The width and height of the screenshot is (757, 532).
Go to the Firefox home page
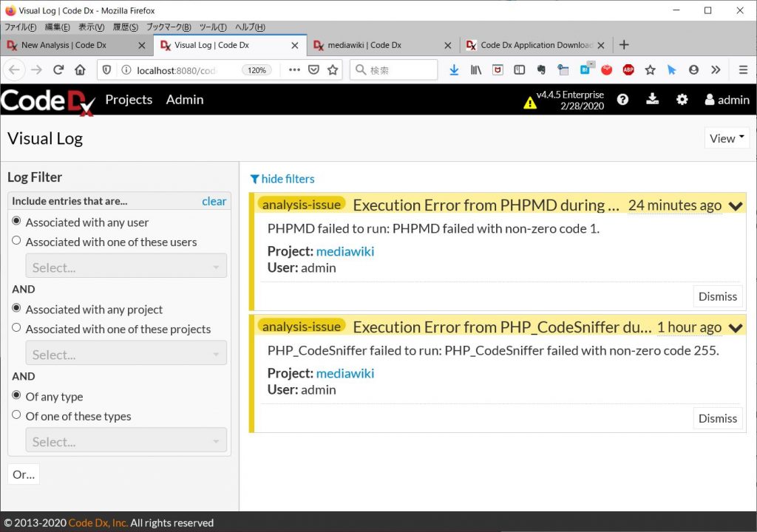pyautogui.click(x=80, y=70)
